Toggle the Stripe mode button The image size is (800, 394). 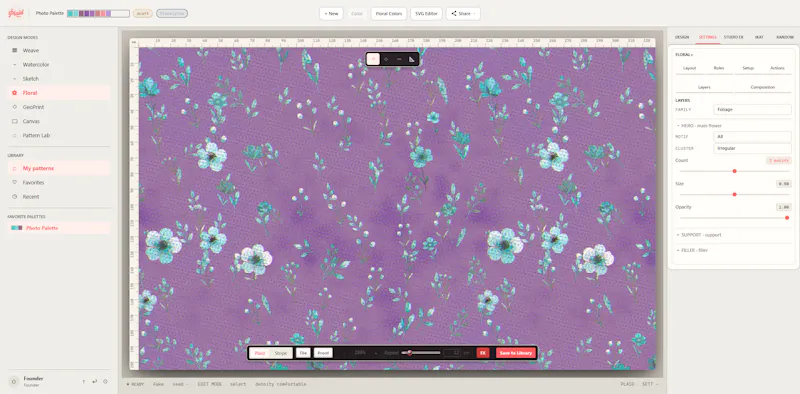click(x=281, y=353)
